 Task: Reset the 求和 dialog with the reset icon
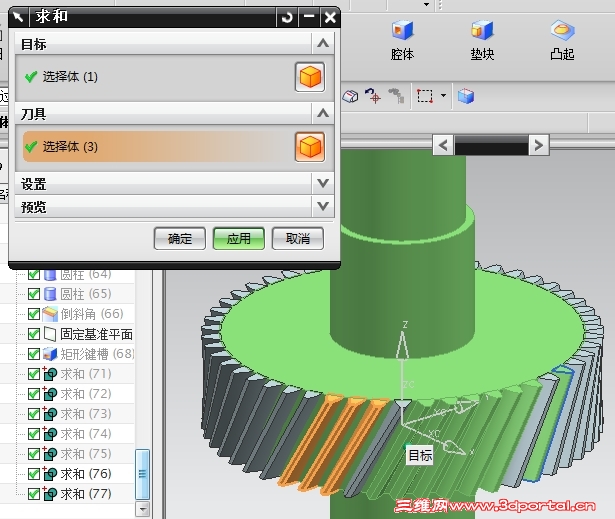(287, 17)
